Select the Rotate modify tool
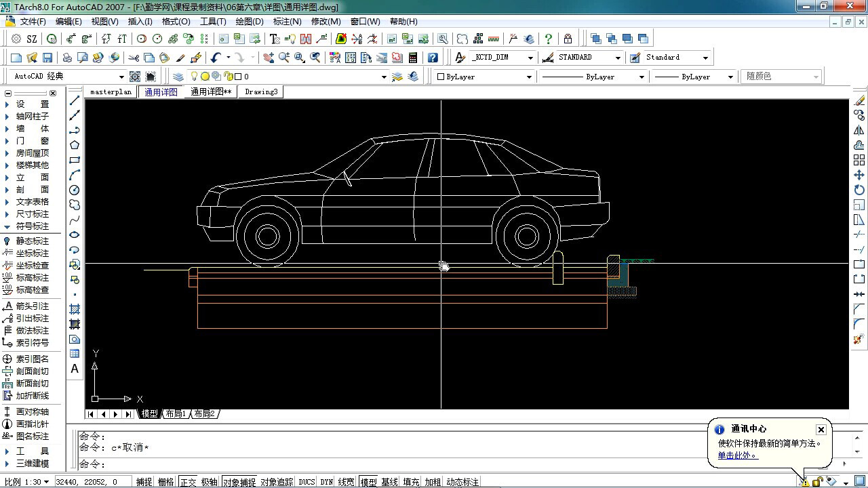This screenshot has width=868, height=488. coord(859,190)
